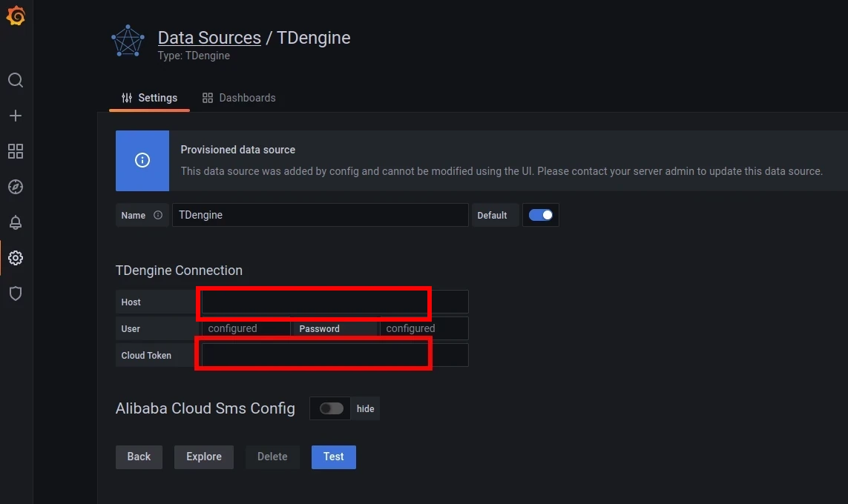Open the Configuration gear icon
Image resolution: width=848 pixels, height=504 pixels.
16,258
